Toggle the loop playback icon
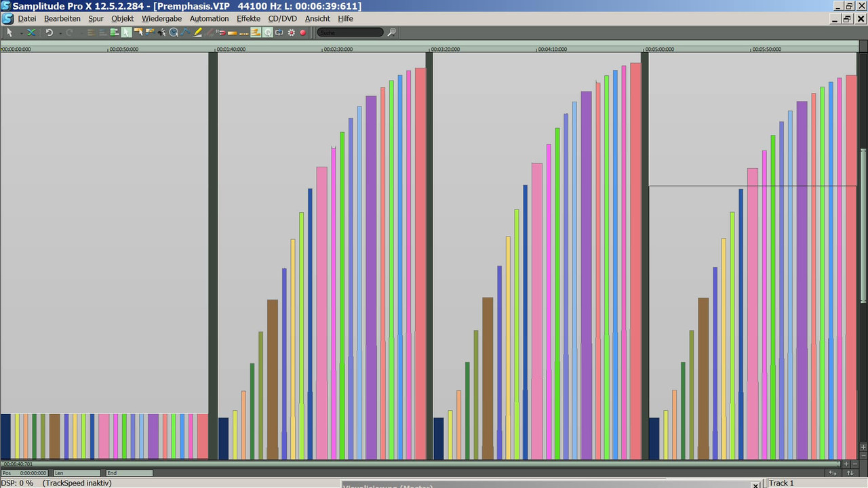The height and width of the screenshot is (488, 868). [x=279, y=32]
